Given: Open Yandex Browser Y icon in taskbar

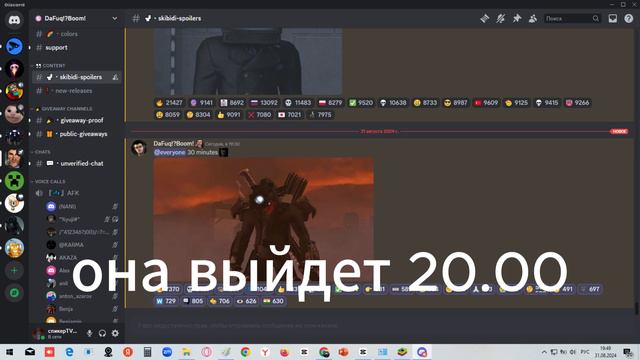Looking at the screenshot, I should click(265, 352).
